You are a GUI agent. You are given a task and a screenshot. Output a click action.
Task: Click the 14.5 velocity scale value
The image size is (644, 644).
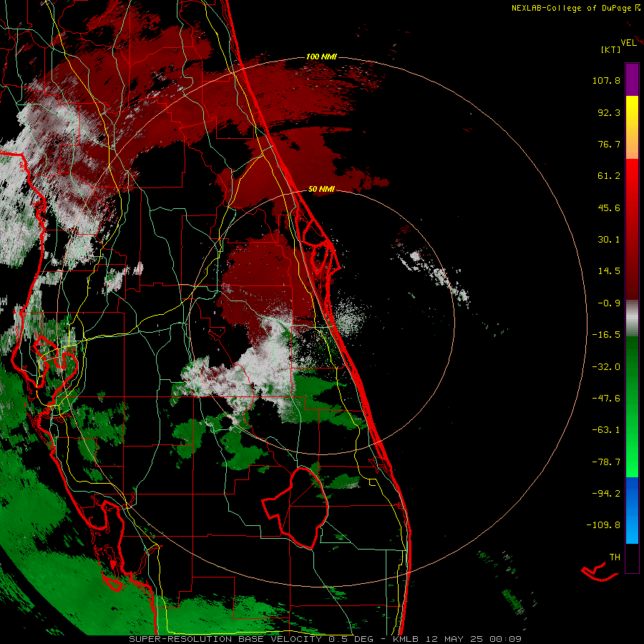coord(609,271)
